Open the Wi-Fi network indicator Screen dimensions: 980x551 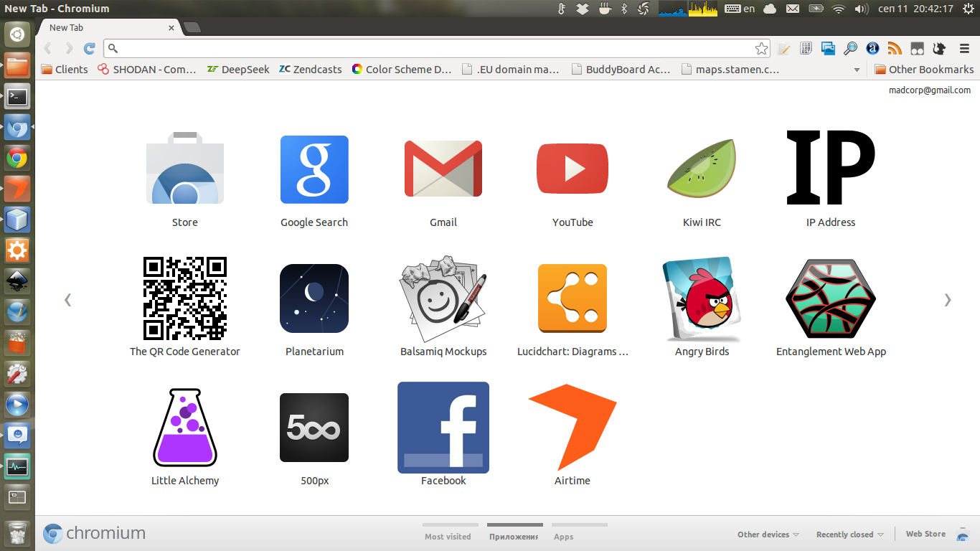click(x=839, y=9)
